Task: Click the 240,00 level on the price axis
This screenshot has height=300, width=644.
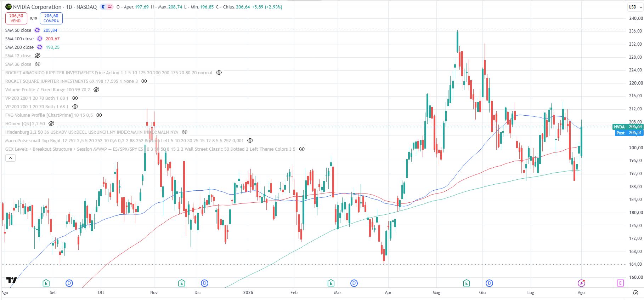Action: (x=636, y=18)
